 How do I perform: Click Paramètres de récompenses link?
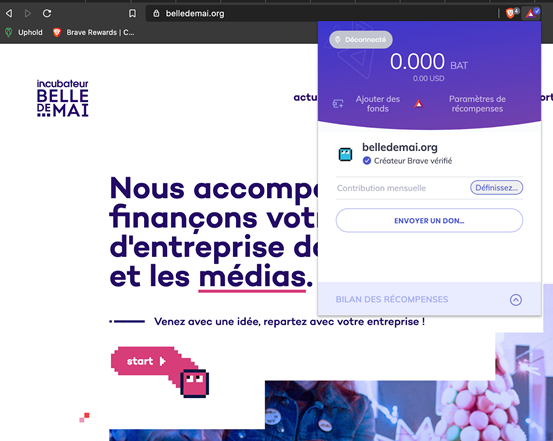(x=477, y=104)
